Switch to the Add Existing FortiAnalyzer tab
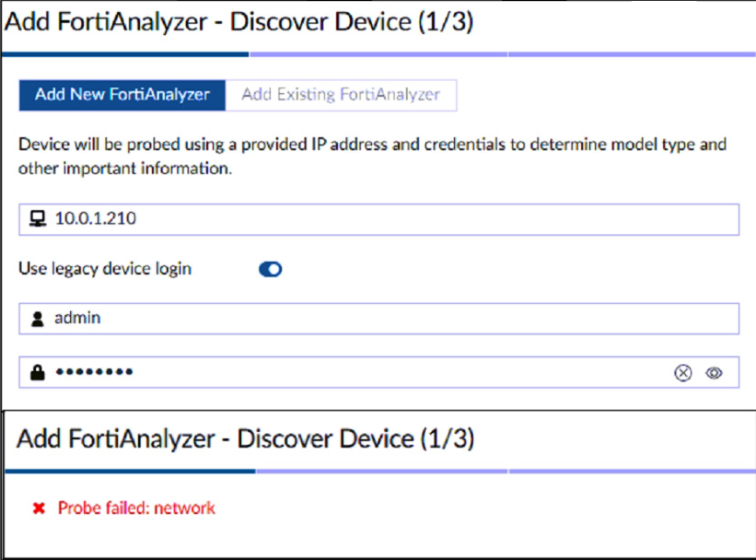756x560 pixels. (341, 94)
